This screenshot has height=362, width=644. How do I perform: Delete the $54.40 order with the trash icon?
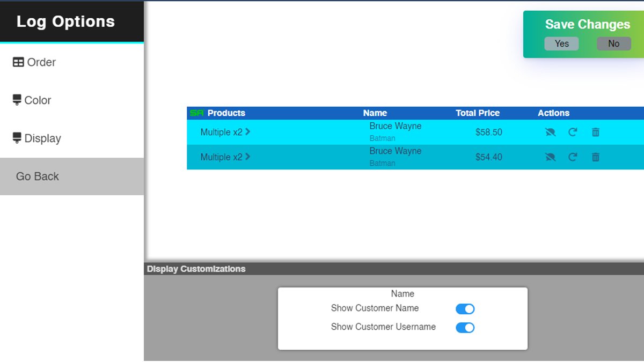tap(595, 157)
